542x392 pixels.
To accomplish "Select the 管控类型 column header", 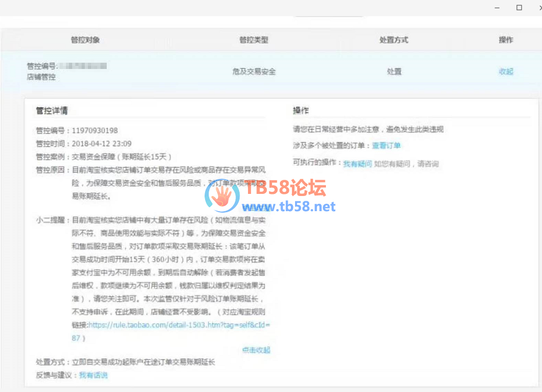I will point(254,40).
